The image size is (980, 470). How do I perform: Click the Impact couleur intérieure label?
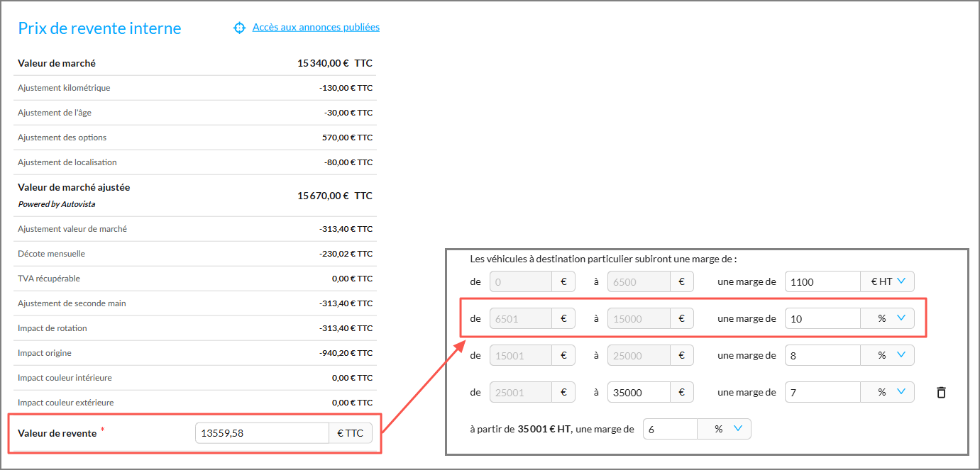(x=65, y=378)
